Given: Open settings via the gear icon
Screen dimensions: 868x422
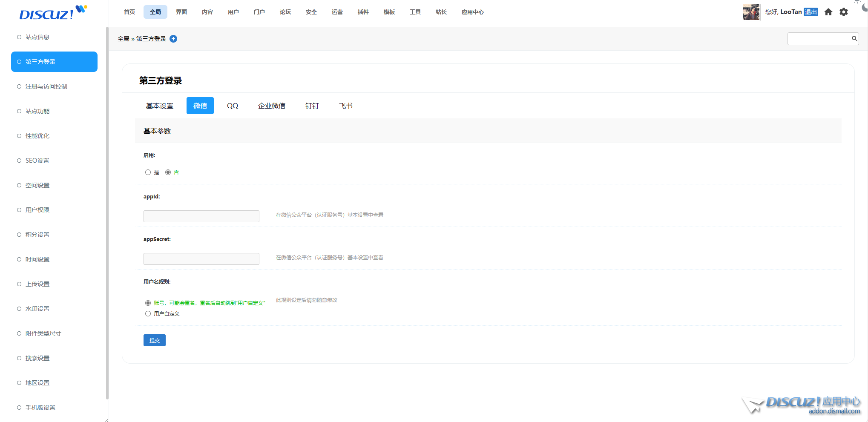Looking at the screenshot, I should [x=843, y=12].
